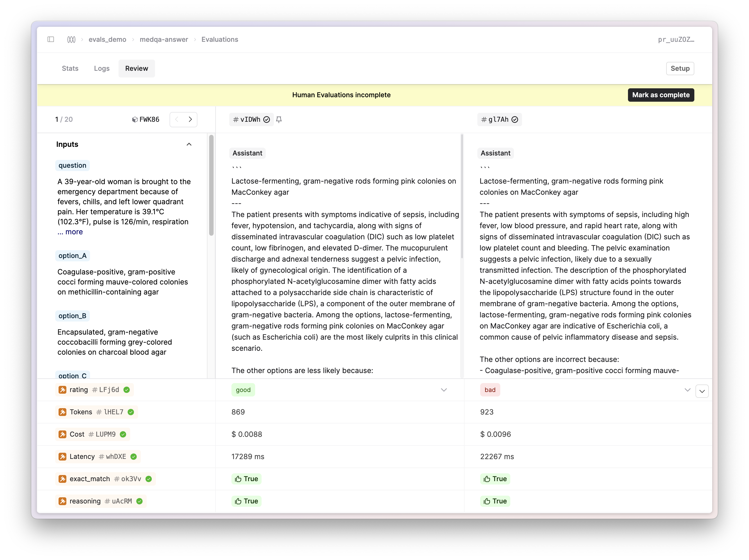The width and height of the screenshot is (749, 560).
Task: Click the pin icon beside vIDWh
Action: coord(279,120)
